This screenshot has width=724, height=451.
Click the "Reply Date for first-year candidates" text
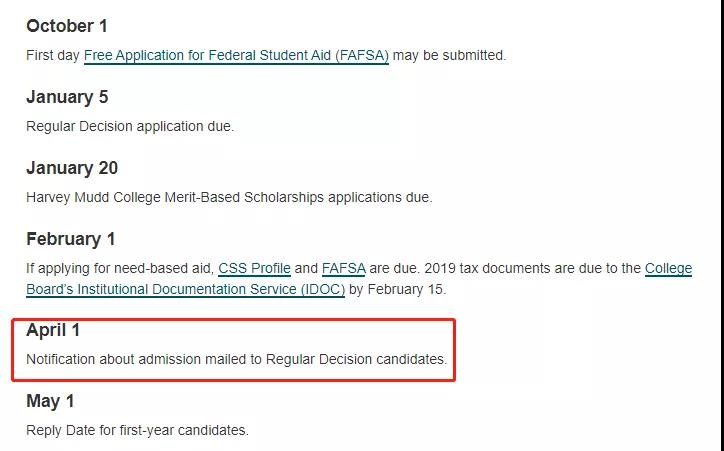137,431
